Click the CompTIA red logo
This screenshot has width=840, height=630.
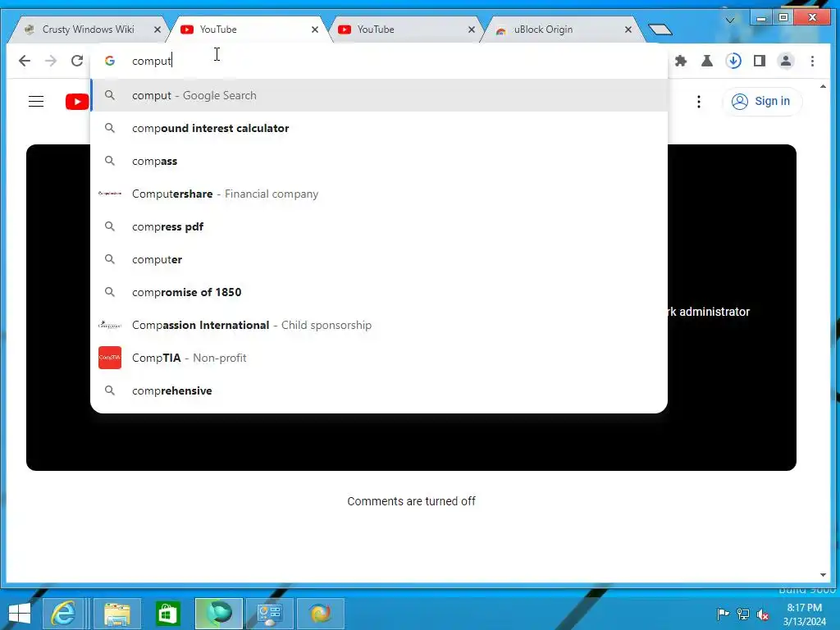(x=110, y=358)
